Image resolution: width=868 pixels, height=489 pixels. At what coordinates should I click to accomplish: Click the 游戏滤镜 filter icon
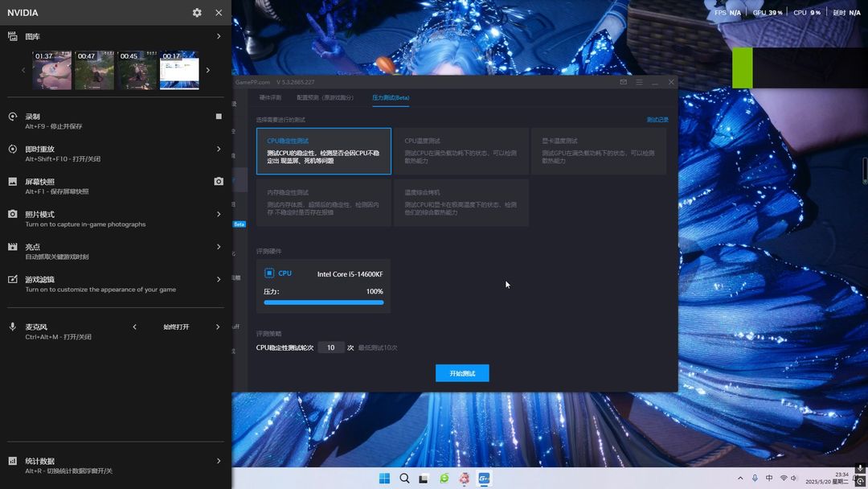12,280
